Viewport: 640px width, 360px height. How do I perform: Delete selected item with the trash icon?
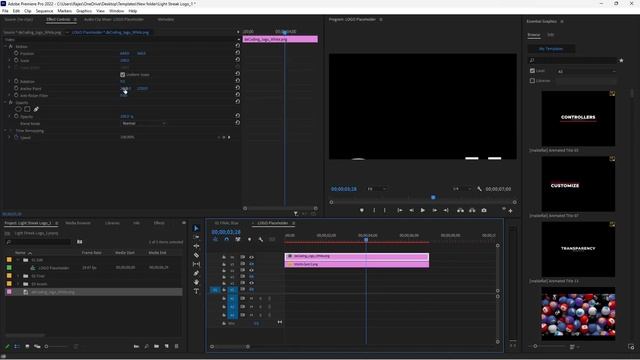tap(177, 346)
